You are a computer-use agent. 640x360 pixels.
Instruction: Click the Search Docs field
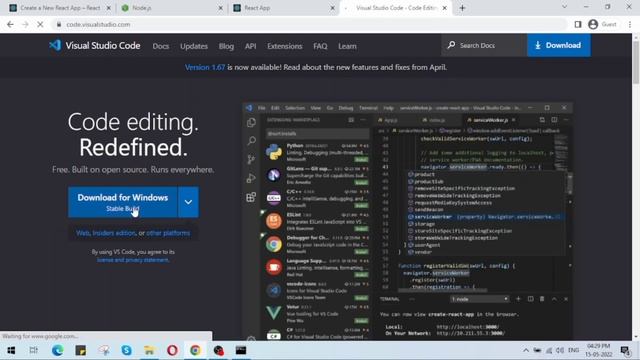(484, 45)
